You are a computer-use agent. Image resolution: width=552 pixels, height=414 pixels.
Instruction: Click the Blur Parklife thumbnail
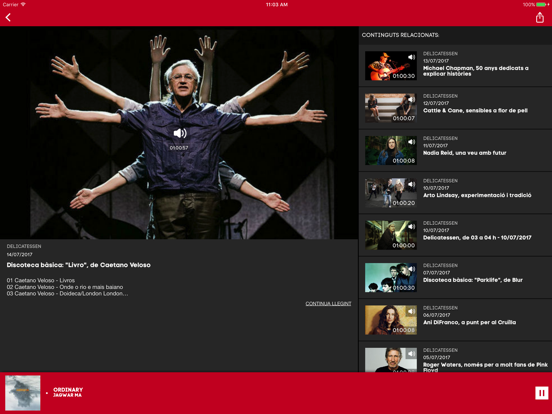(x=391, y=277)
